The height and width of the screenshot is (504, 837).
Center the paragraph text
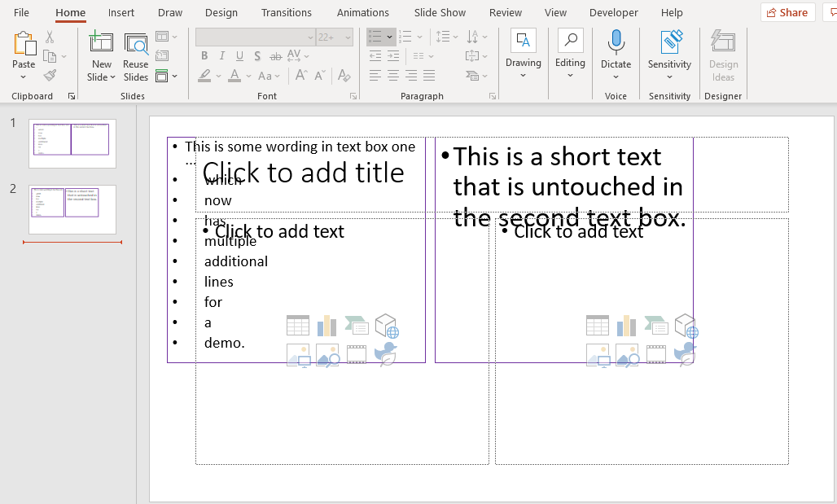tap(393, 75)
